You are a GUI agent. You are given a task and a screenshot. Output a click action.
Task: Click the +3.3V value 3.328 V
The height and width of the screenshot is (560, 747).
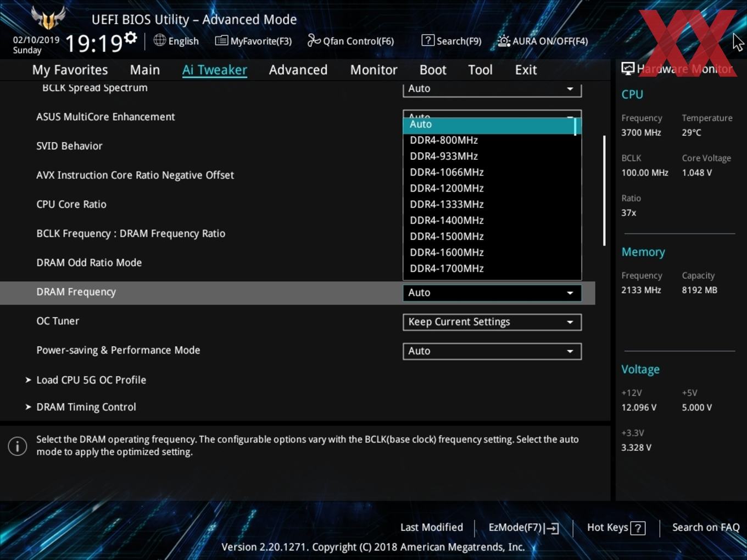click(x=636, y=447)
